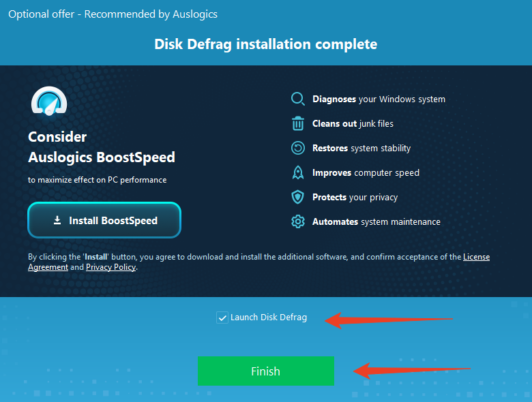Click the Install BoostSpeed button

coord(104,220)
